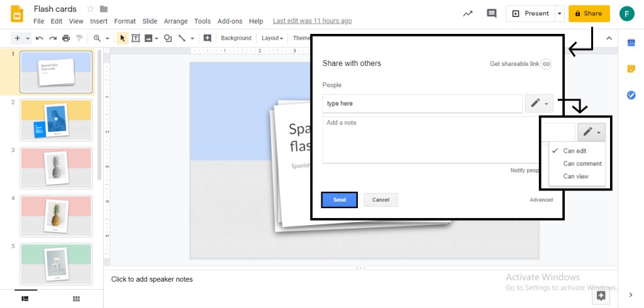644x308 pixels.
Task: Open the comment history icon
Action: pyautogui.click(x=491, y=13)
